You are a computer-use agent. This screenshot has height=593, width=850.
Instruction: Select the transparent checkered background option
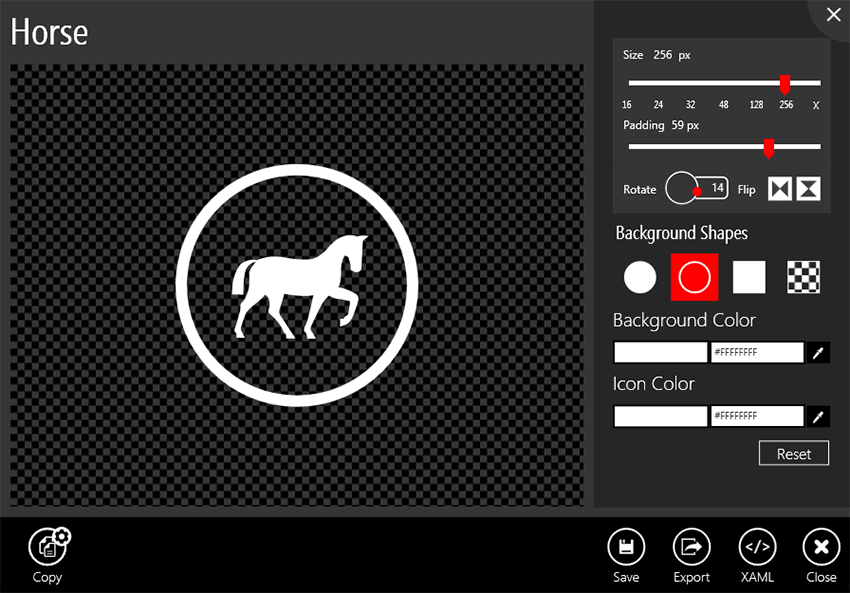pos(804,277)
